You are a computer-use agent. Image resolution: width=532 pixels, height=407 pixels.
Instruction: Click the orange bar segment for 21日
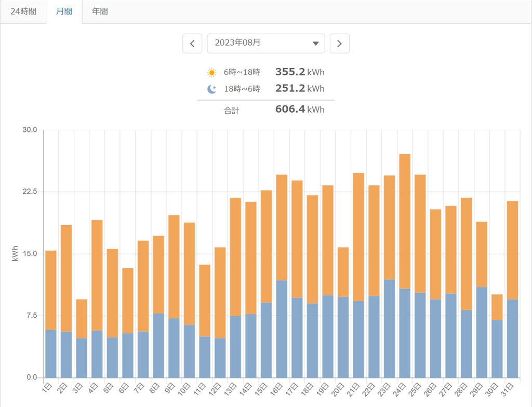pyautogui.click(x=358, y=236)
